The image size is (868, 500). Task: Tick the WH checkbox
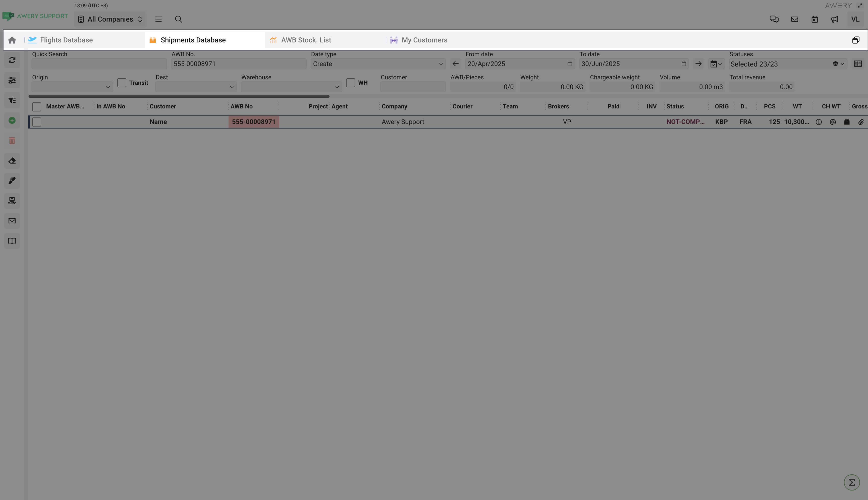pos(350,83)
